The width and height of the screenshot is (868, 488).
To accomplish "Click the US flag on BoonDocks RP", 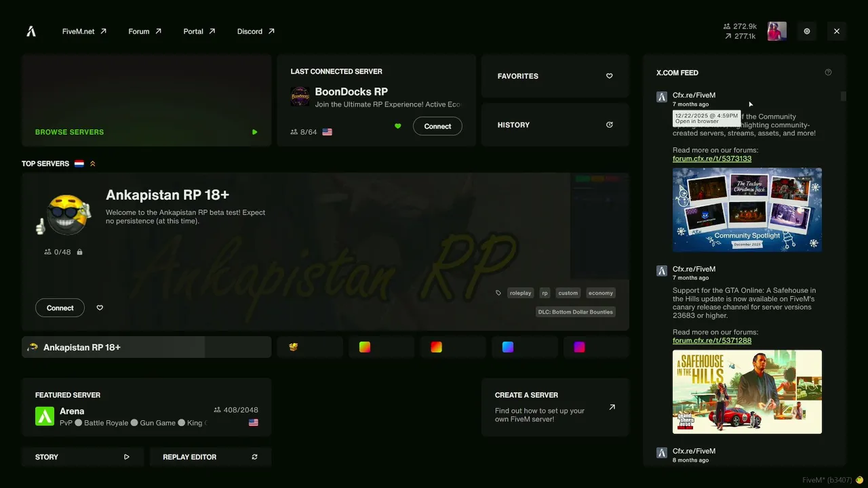I will (x=328, y=132).
